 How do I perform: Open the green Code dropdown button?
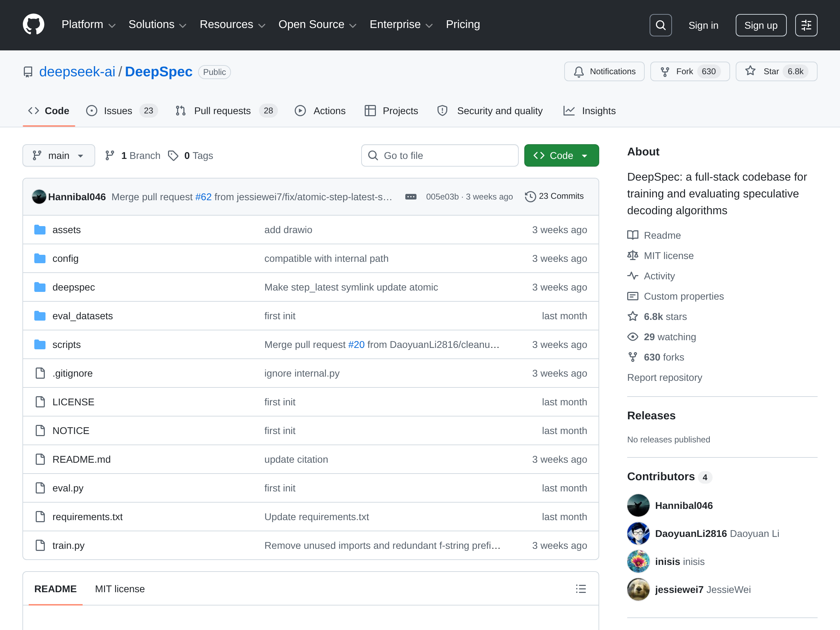561,156
